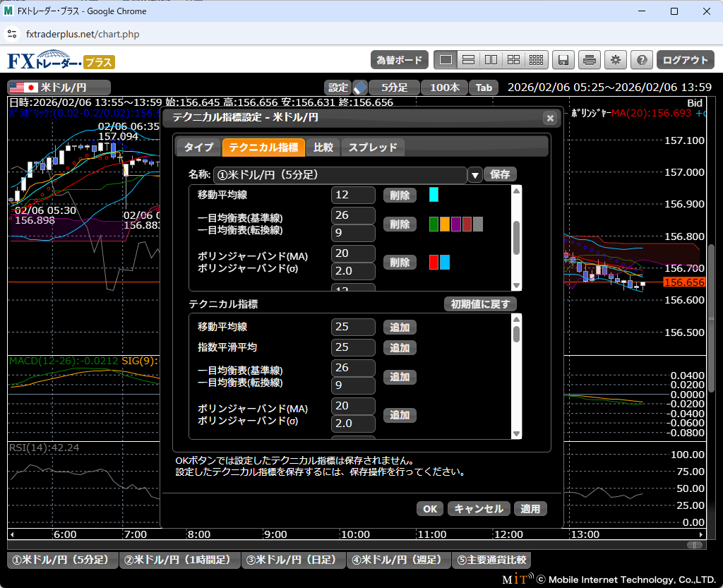Select the four-chart grid layout icon

click(513, 60)
